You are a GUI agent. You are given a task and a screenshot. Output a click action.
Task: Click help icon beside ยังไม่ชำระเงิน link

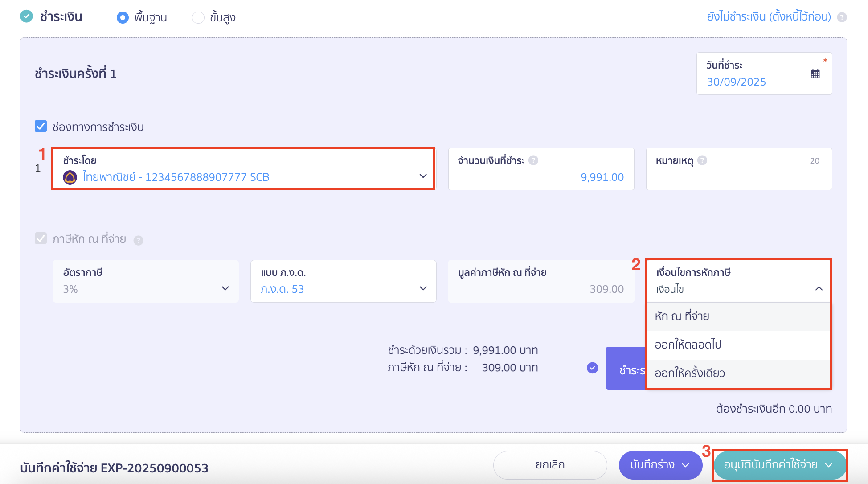[842, 17]
